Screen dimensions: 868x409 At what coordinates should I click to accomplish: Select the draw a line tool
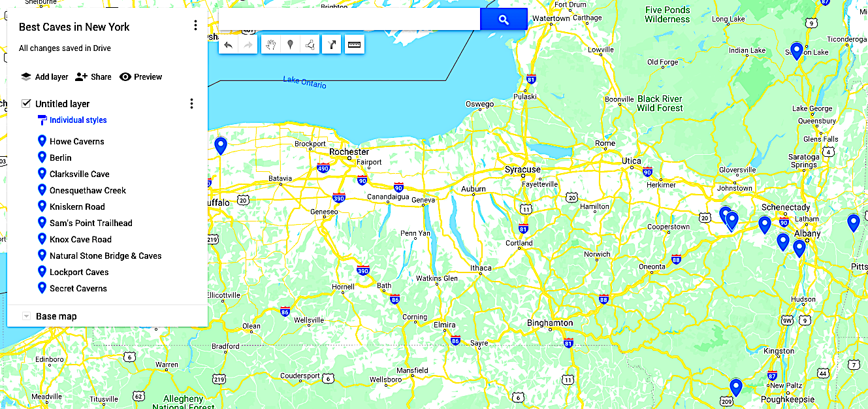click(x=310, y=44)
